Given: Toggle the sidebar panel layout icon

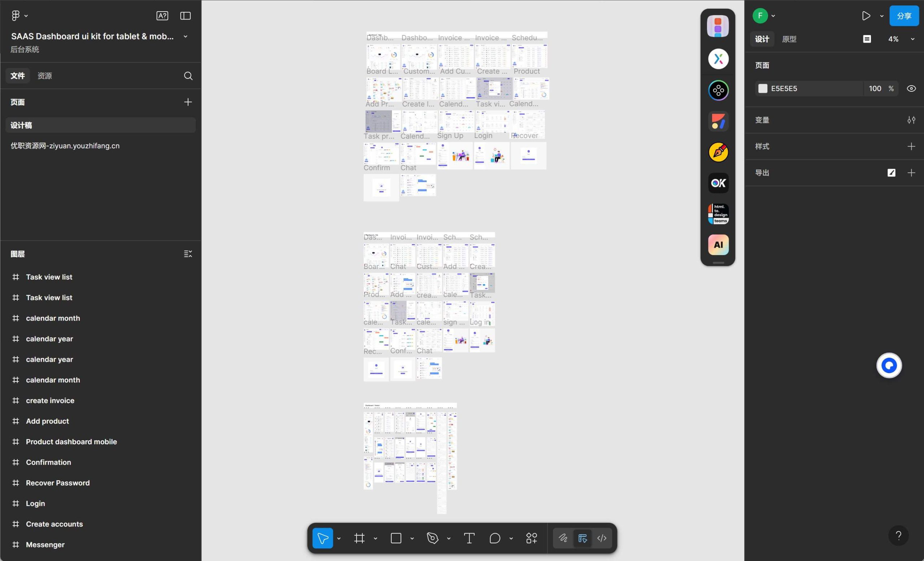Looking at the screenshot, I should pos(185,16).
